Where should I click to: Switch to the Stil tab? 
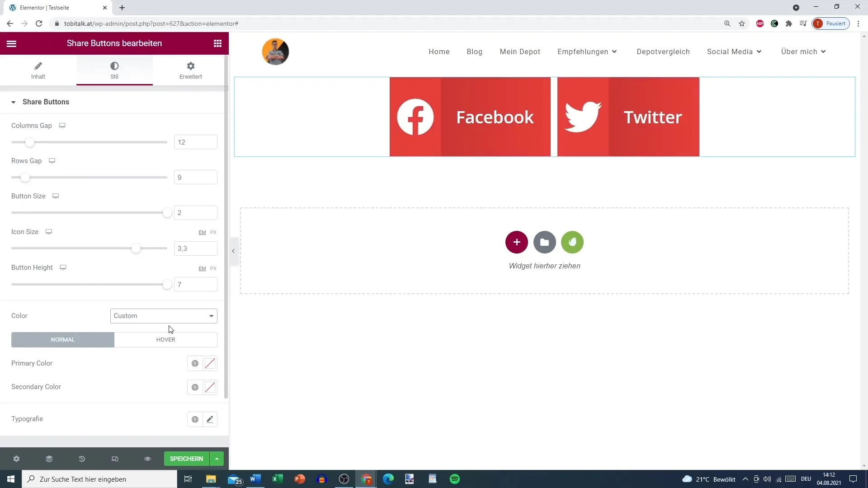coord(114,70)
